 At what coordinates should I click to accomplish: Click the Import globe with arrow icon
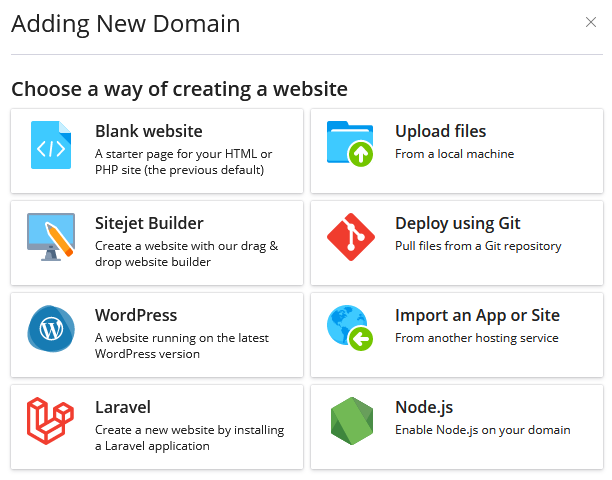tap(350, 329)
